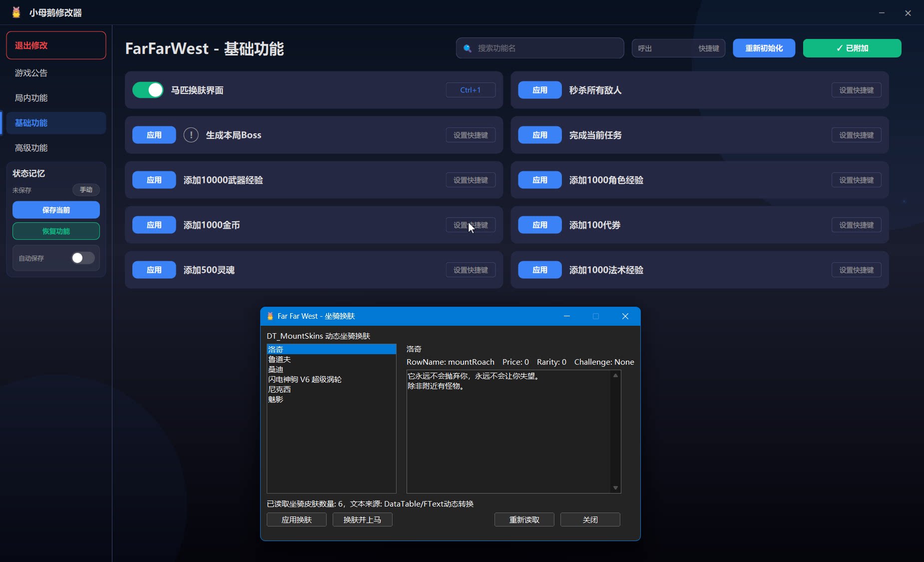Minimize the 坐骑换肤 dialog window
Viewport: 924px width, 562px height.
coord(567,316)
